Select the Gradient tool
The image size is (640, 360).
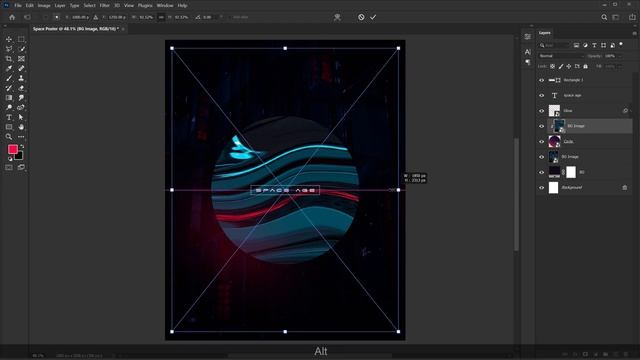[9, 98]
